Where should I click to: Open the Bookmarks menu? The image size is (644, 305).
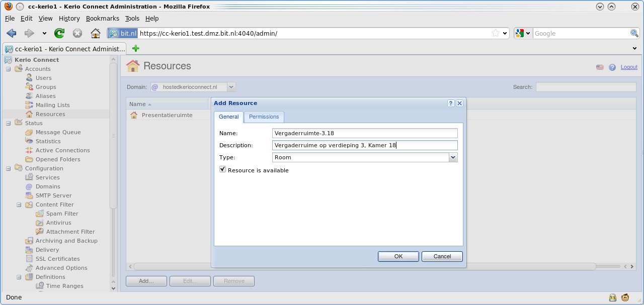click(103, 18)
